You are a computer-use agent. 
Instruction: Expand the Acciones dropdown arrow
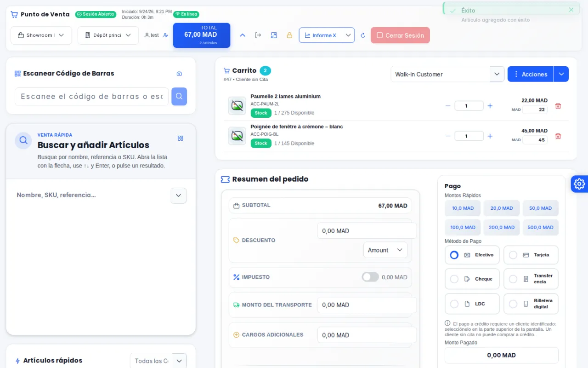[561, 74]
